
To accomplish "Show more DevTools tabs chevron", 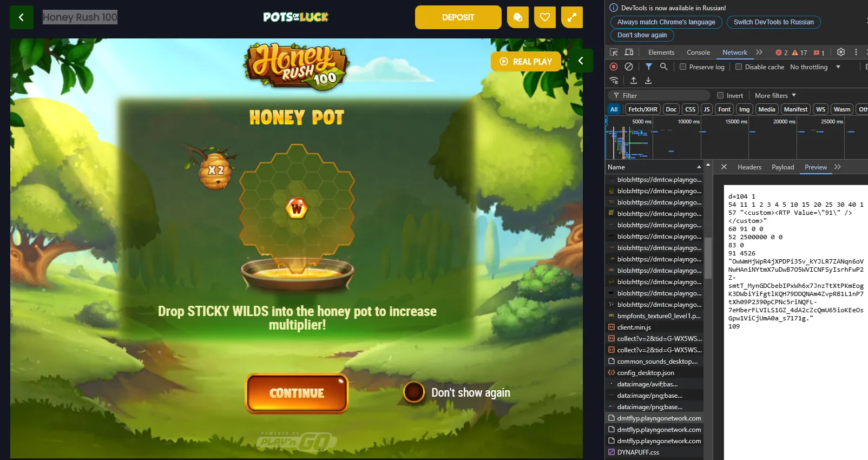I will [759, 52].
